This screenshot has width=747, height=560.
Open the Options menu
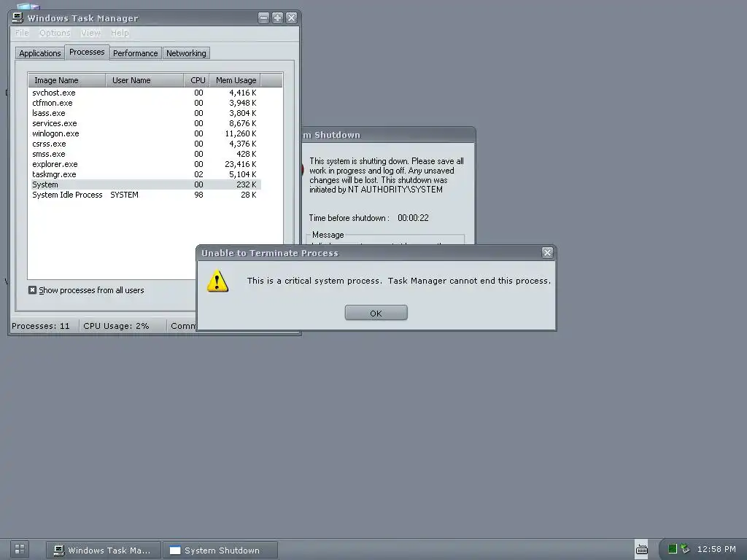55,33
